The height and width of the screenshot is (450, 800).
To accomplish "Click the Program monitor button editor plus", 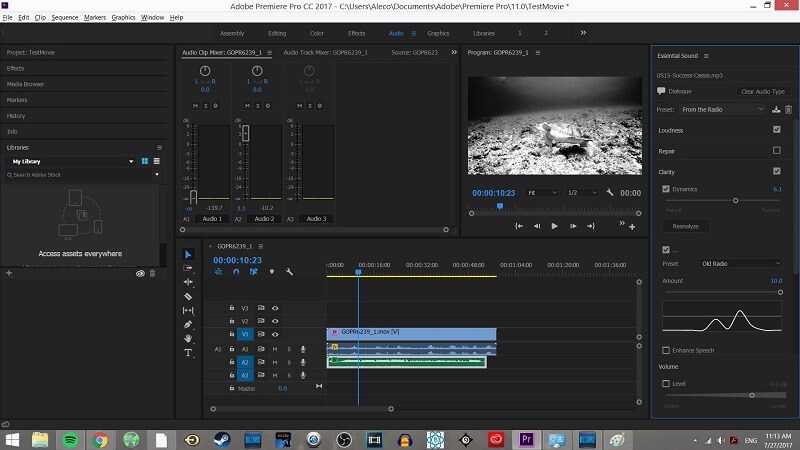I will (x=632, y=227).
